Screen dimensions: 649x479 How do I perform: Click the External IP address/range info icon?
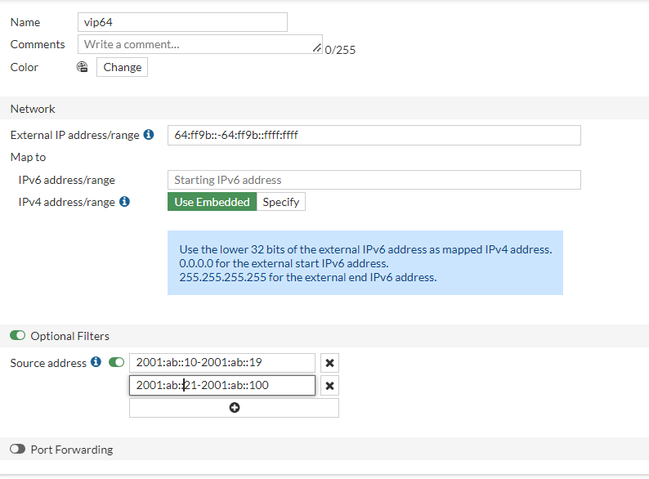pos(149,134)
